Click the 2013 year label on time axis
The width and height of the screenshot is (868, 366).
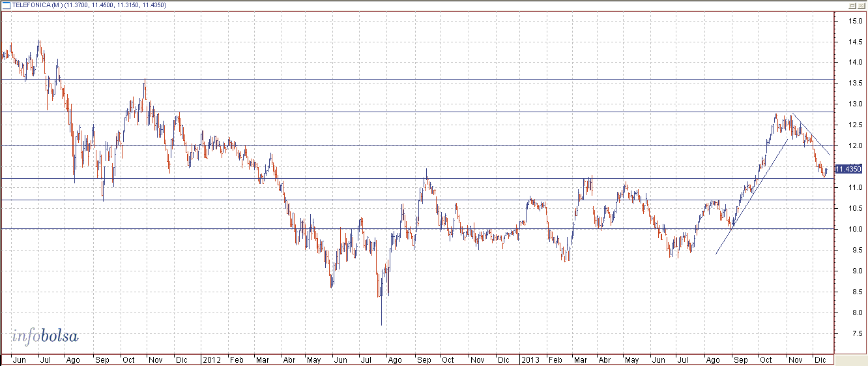530,359
